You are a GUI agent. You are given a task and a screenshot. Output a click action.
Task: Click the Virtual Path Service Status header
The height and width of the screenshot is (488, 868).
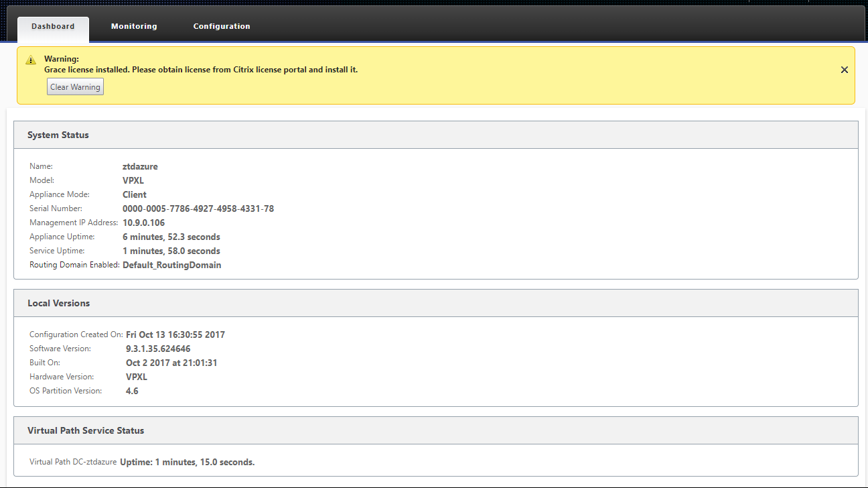click(x=436, y=430)
